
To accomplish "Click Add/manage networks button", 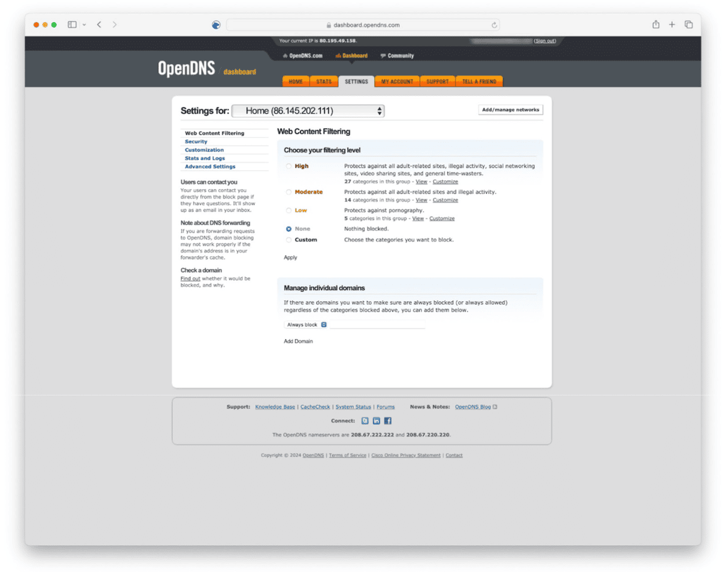I will [511, 110].
